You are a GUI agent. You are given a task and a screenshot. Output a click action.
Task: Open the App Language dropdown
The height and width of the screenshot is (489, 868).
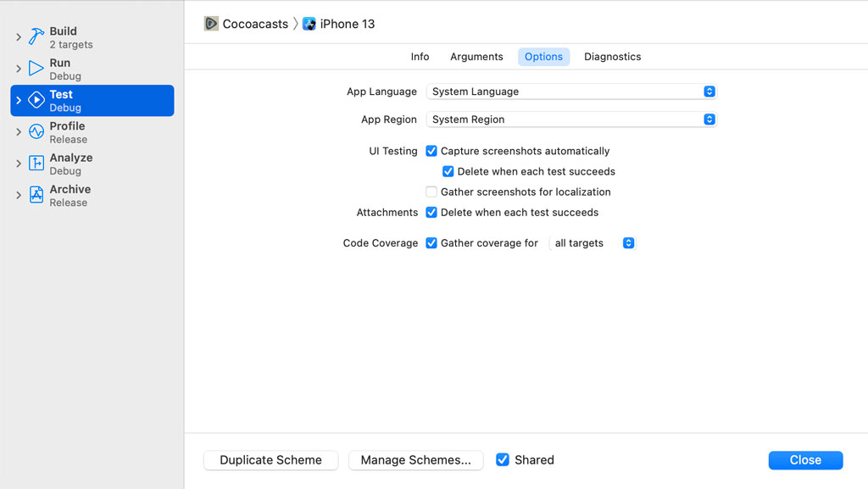click(709, 91)
